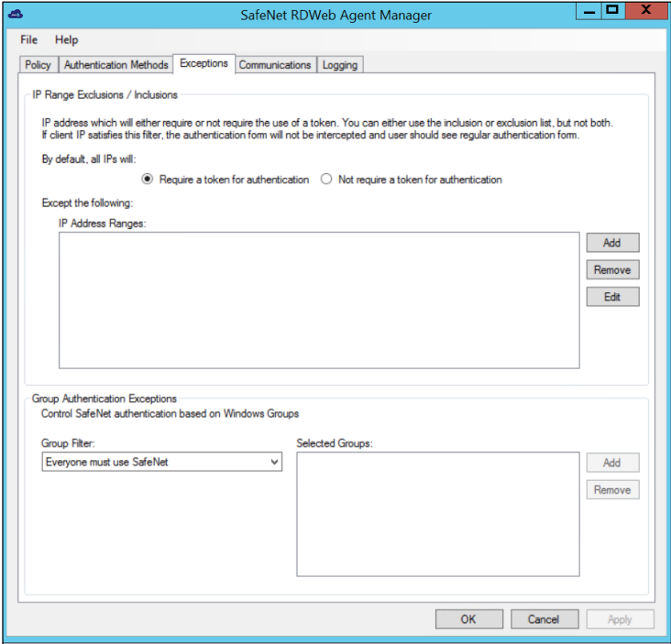
Task: Click Remove next to Selected Groups
Action: point(613,490)
